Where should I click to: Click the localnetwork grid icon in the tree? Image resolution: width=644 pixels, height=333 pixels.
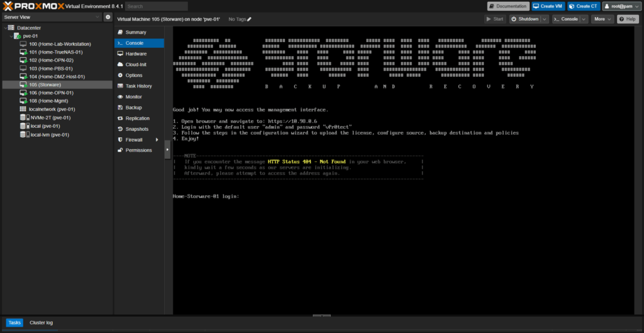(24, 109)
